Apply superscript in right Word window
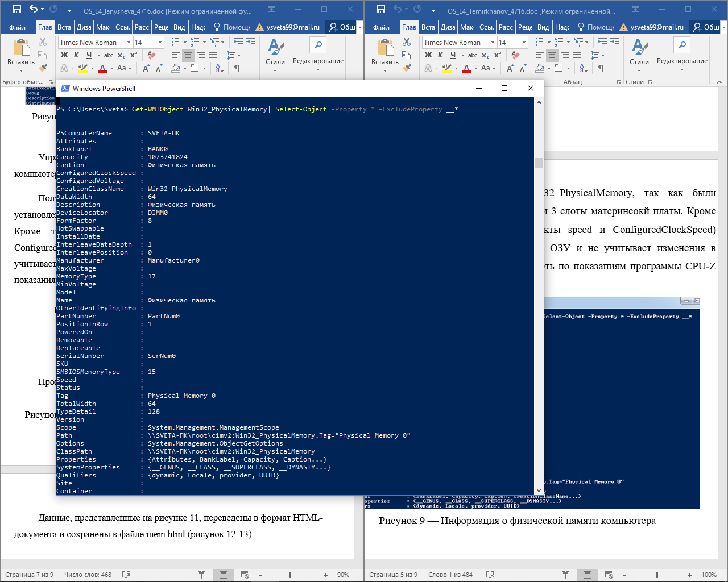 [498, 55]
